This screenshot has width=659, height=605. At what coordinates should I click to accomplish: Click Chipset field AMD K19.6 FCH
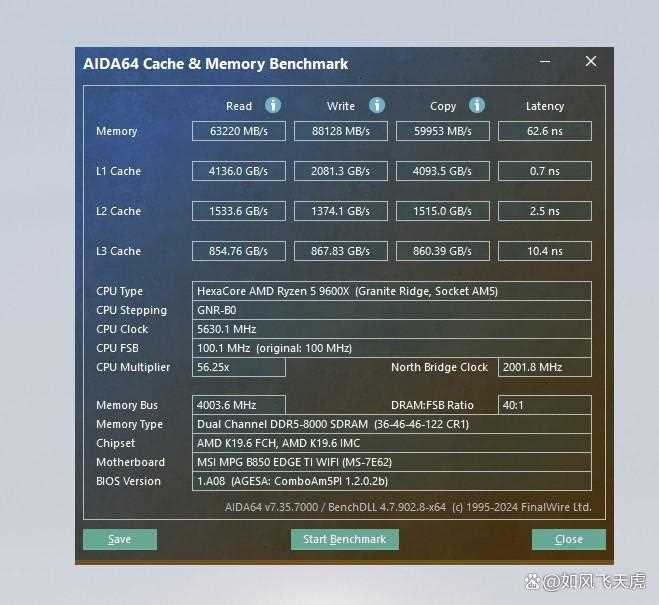point(392,443)
